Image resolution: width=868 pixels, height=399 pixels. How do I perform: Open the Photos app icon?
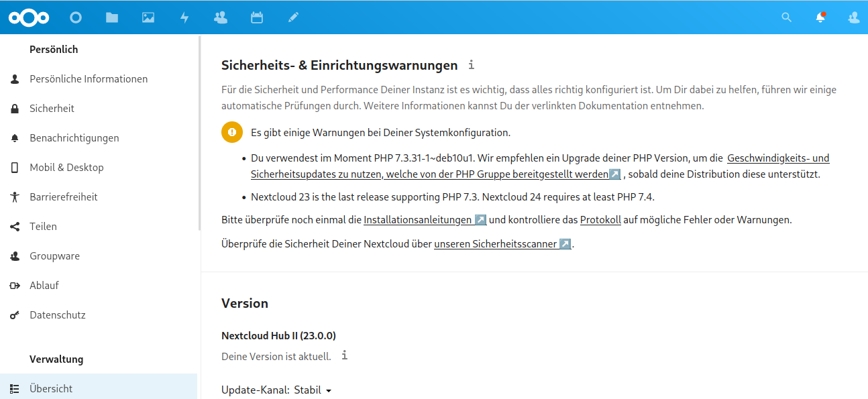point(148,17)
